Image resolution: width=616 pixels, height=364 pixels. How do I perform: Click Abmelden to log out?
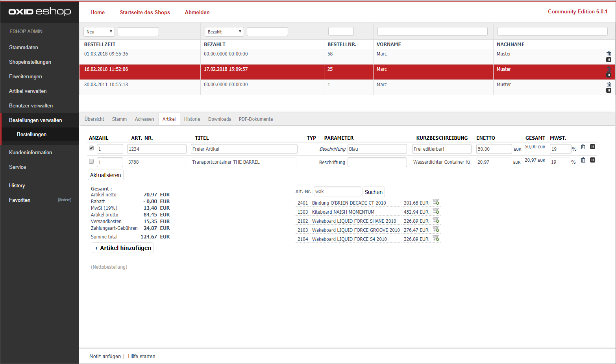point(197,12)
